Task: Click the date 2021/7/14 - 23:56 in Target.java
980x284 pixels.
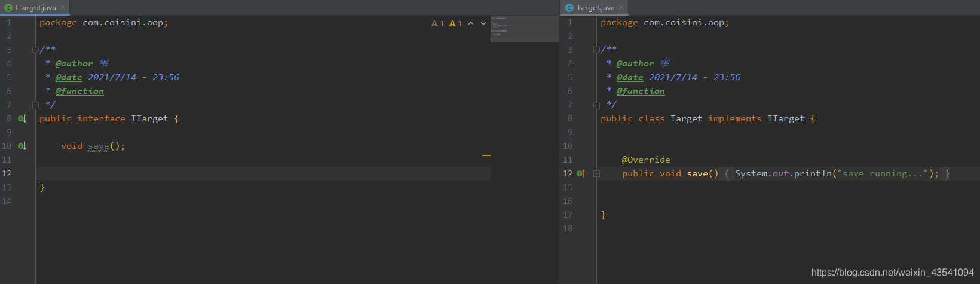Action: tap(694, 78)
